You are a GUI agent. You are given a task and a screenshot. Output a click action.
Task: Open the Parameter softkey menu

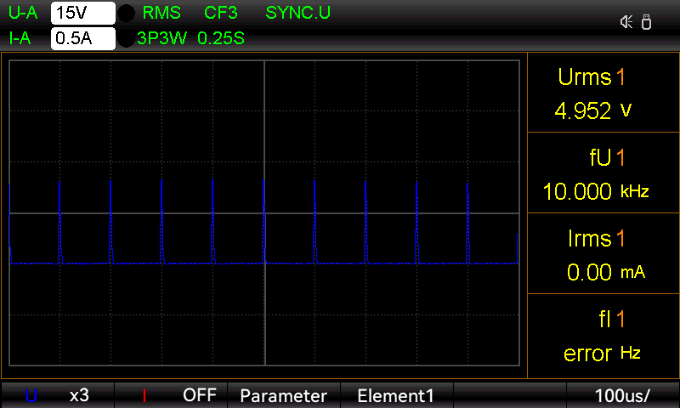(x=283, y=395)
